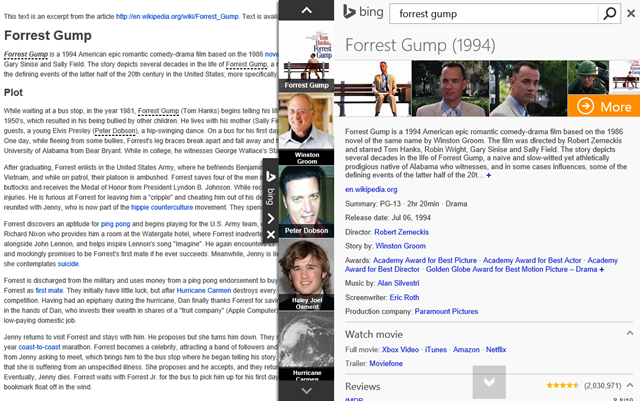Open the Netflix full movie link

click(496, 350)
